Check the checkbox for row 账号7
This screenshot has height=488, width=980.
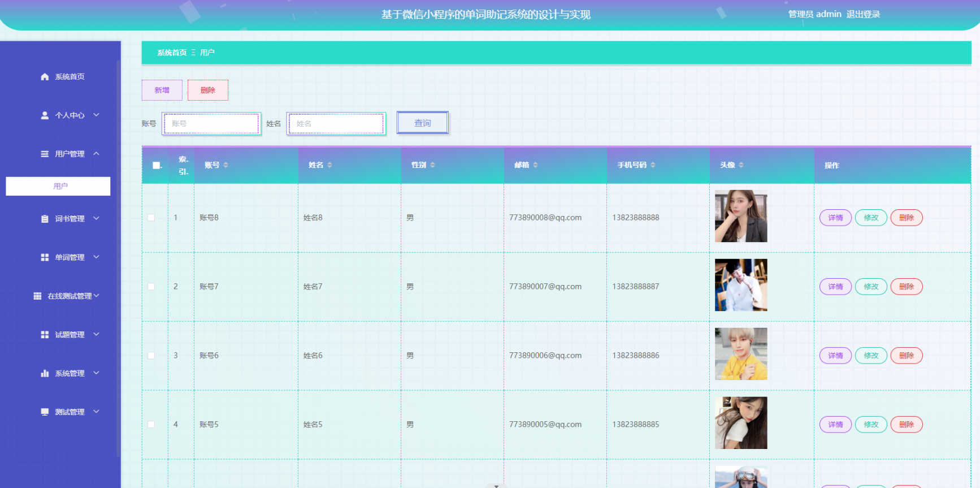pos(151,287)
